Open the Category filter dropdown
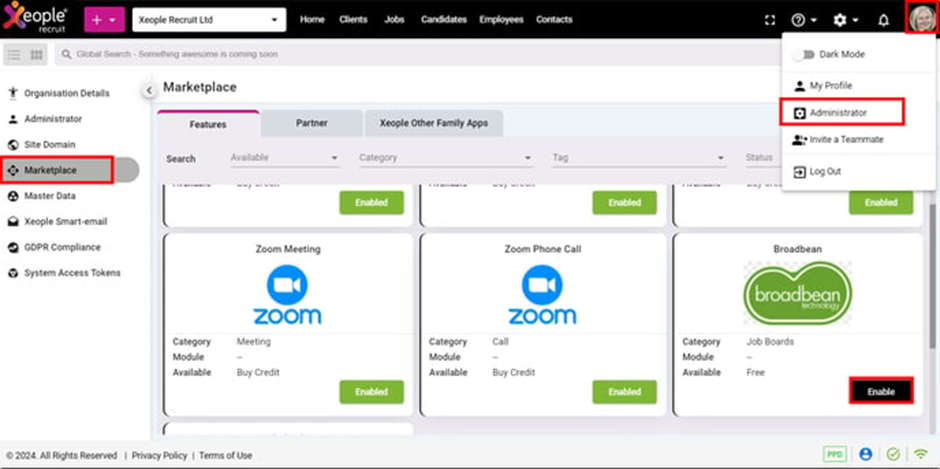The height and width of the screenshot is (469, 940). [x=445, y=158]
